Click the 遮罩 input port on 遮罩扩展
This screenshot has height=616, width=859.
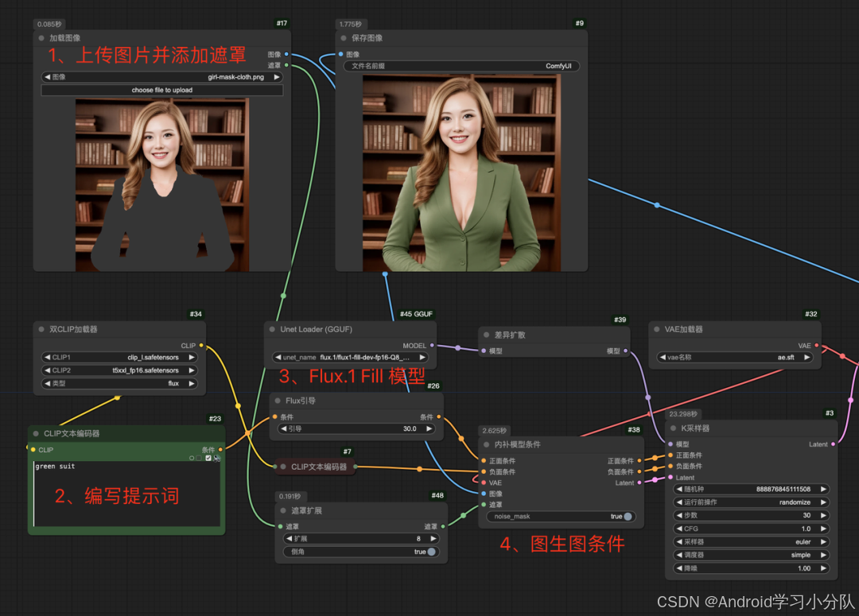pyautogui.click(x=281, y=526)
